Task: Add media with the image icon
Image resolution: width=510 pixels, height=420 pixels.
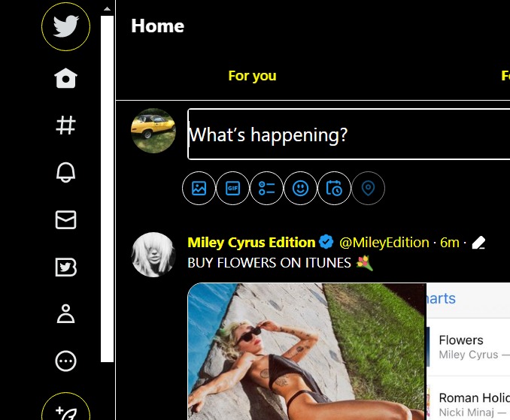Action: coord(199,188)
